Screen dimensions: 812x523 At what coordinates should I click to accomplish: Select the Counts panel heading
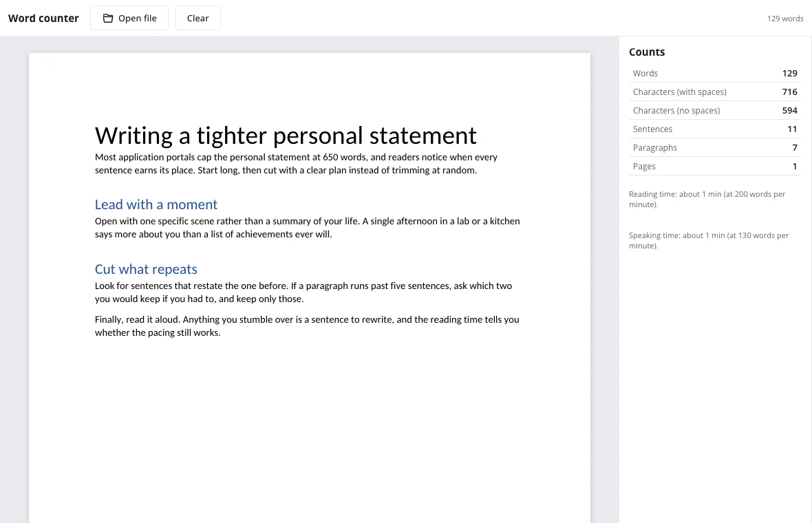647,52
